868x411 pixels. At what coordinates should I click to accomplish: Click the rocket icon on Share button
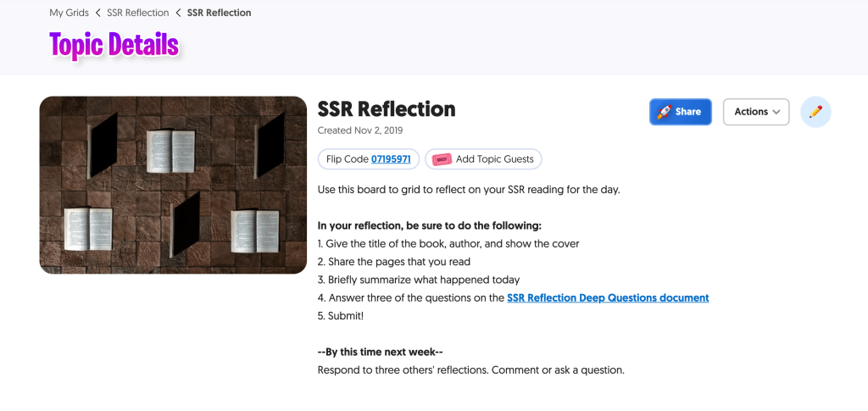tap(665, 112)
